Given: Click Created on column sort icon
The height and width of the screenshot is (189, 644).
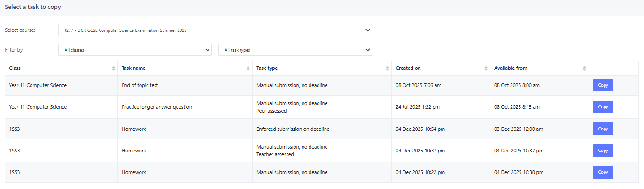Looking at the screenshot, I should click(486, 68).
